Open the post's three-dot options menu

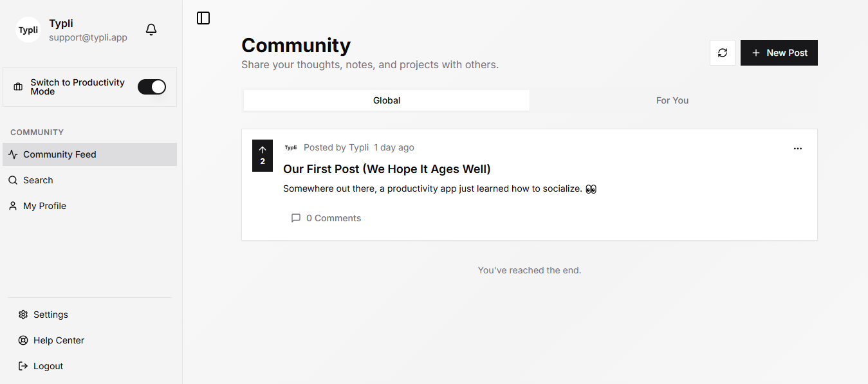pos(798,149)
